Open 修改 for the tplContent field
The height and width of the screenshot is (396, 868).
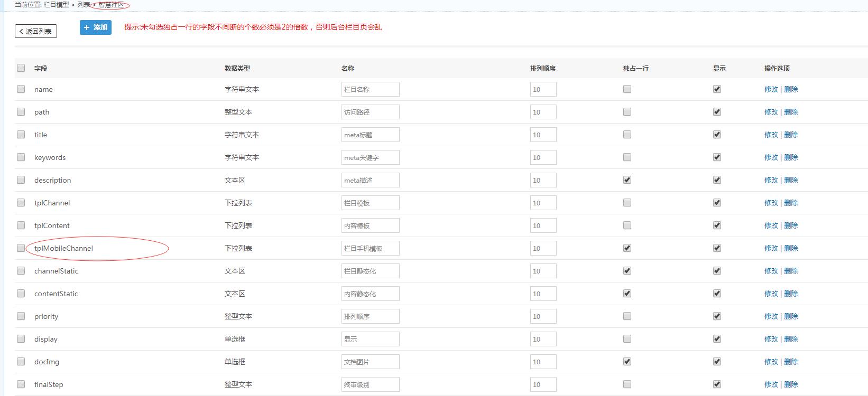tap(771, 225)
